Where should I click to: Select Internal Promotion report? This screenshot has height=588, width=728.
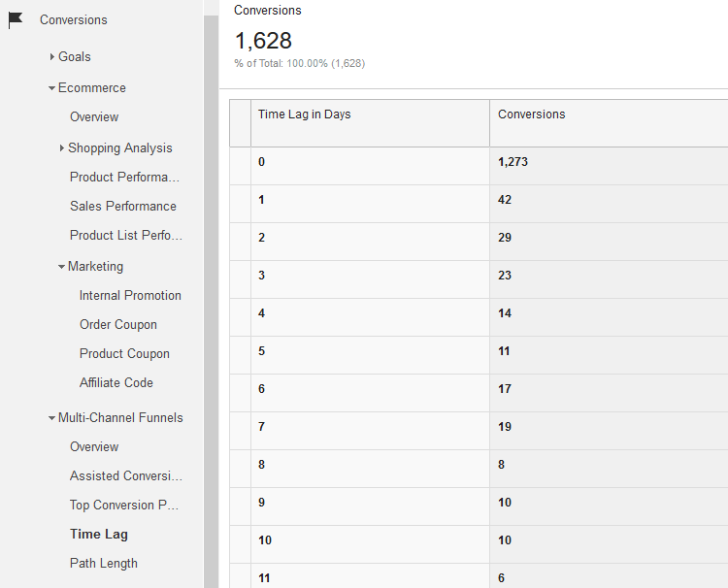point(130,296)
